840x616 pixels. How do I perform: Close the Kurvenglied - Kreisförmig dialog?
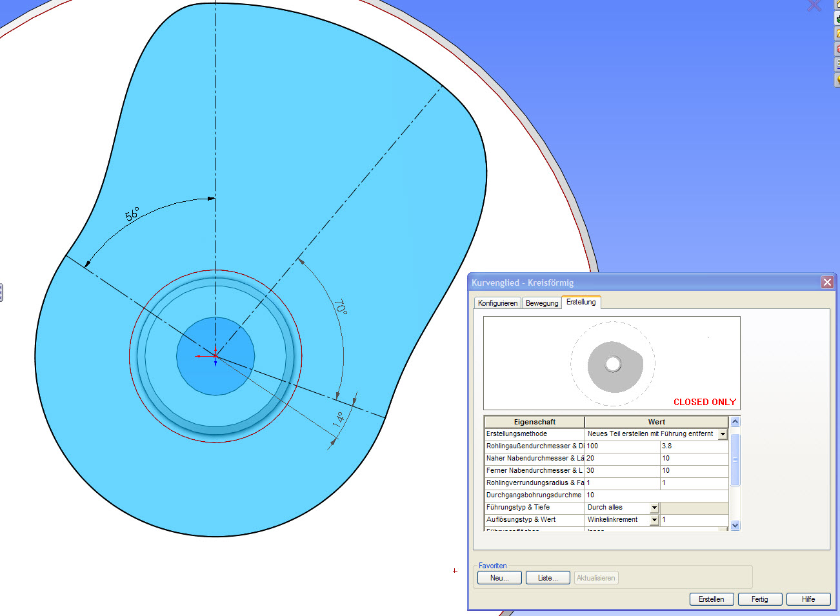pos(827,283)
